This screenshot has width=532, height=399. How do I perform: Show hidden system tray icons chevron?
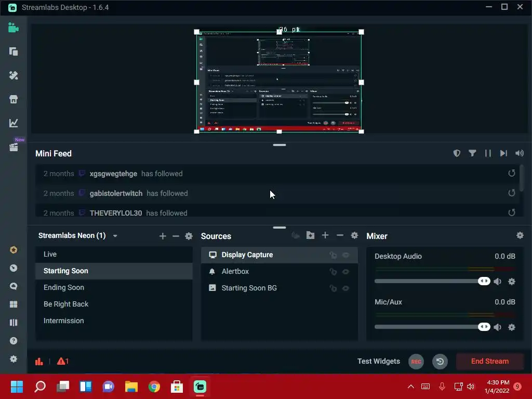tap(410, 387)
